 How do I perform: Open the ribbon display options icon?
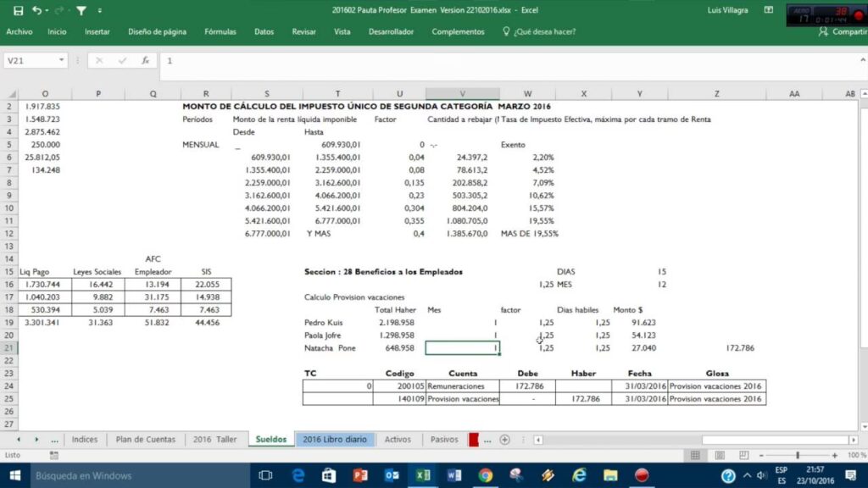(768, 10)
